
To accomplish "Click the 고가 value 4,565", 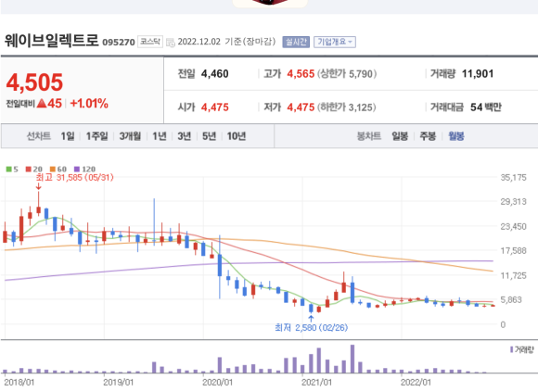I will coord(301,73).
